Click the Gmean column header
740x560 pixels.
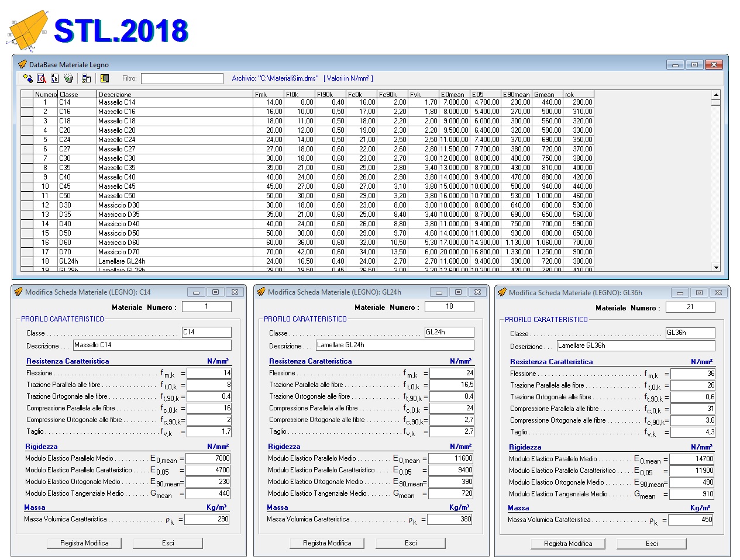(548, 94)
